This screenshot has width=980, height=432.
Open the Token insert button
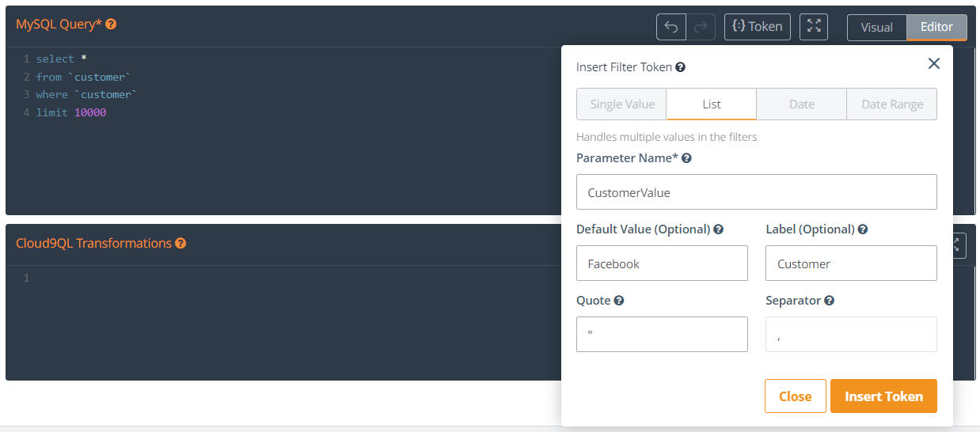(x=758, y=27)
